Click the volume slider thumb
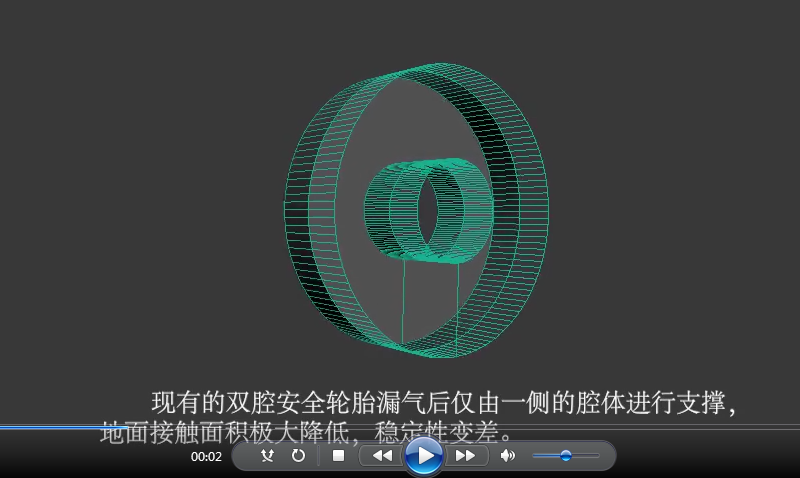 point(565,456)
